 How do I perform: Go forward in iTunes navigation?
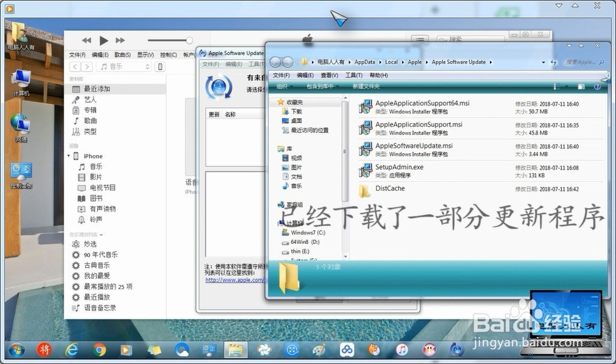tap(87, 67)
